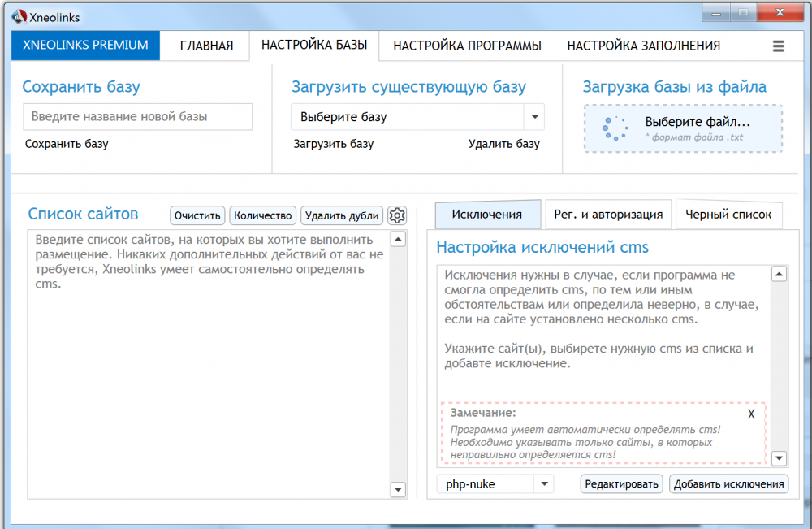Click the loading dots file icon
This screenshot has height=529, width=812.
coord(615,128)
